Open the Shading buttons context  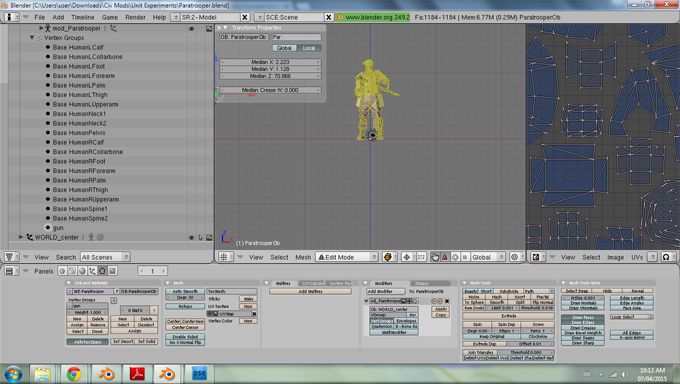[82, 271]
